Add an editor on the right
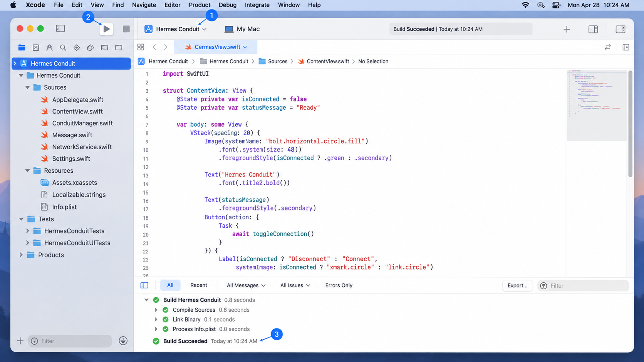This screenshot has height=362, width=644. [x=626, y=47]
